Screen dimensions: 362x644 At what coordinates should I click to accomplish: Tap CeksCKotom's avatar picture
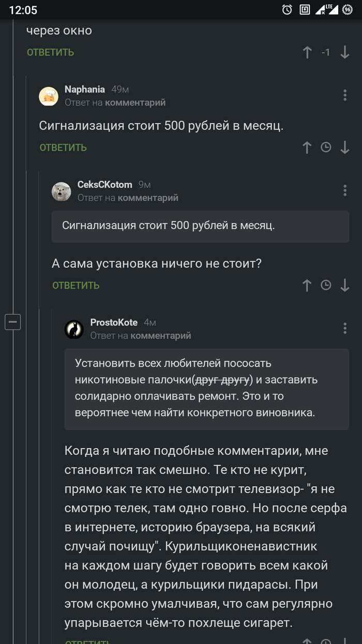coord(62,191)
